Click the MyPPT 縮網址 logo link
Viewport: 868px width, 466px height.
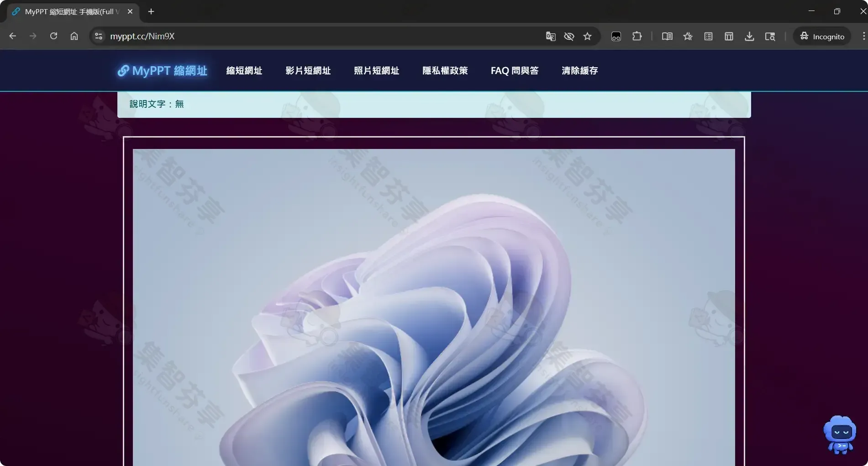point(162,71)
